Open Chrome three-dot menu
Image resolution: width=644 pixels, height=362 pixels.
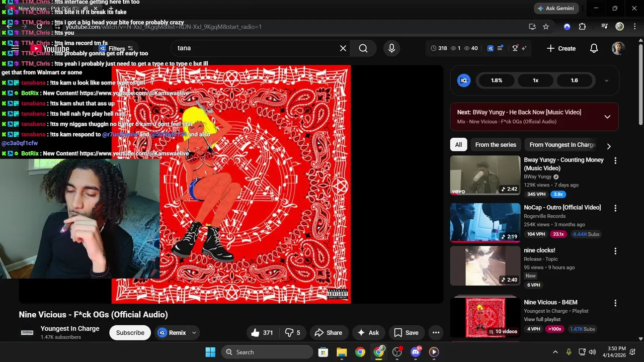tap(634, 27)
